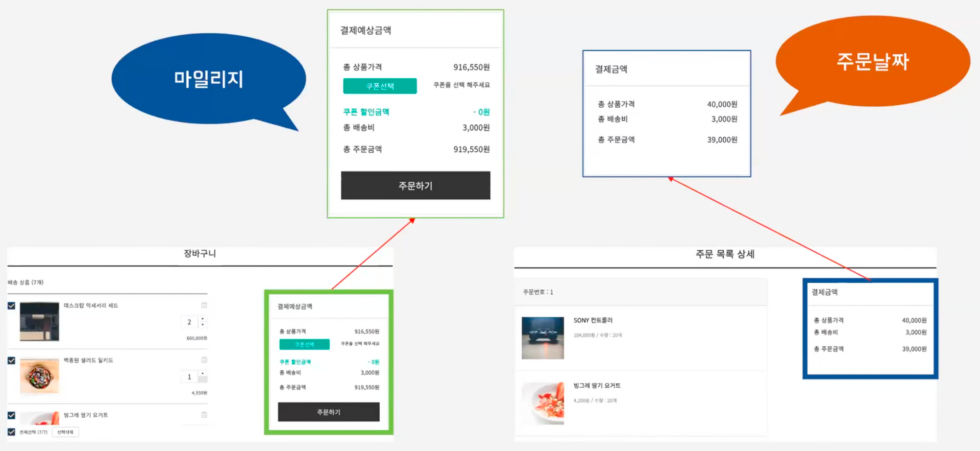The image size is (980, 451).
Task: Toggle the 전체선택 (7/7) checkbox
Action: coord(11,432)
